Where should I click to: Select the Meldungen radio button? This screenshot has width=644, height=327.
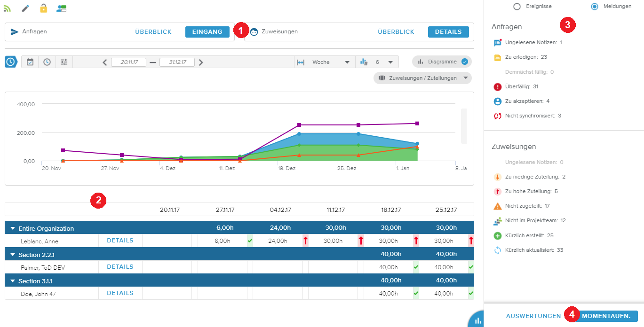(x=594, y=7)
